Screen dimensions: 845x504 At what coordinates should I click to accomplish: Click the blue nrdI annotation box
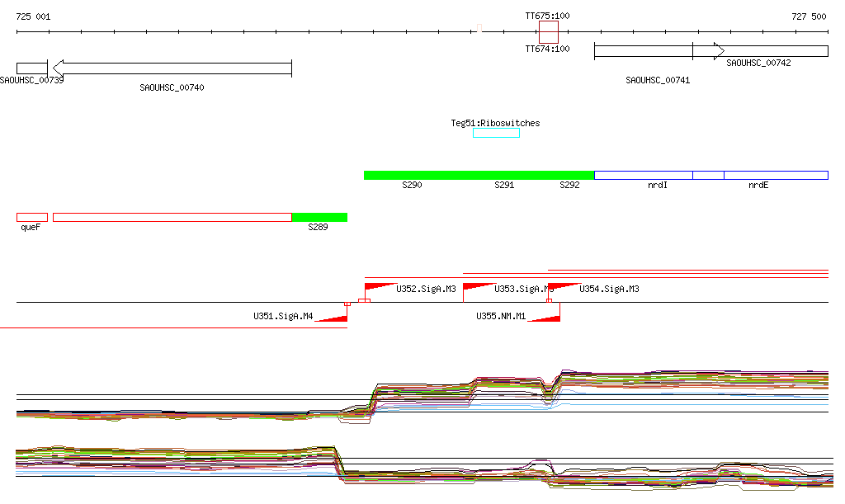[644, 175]
